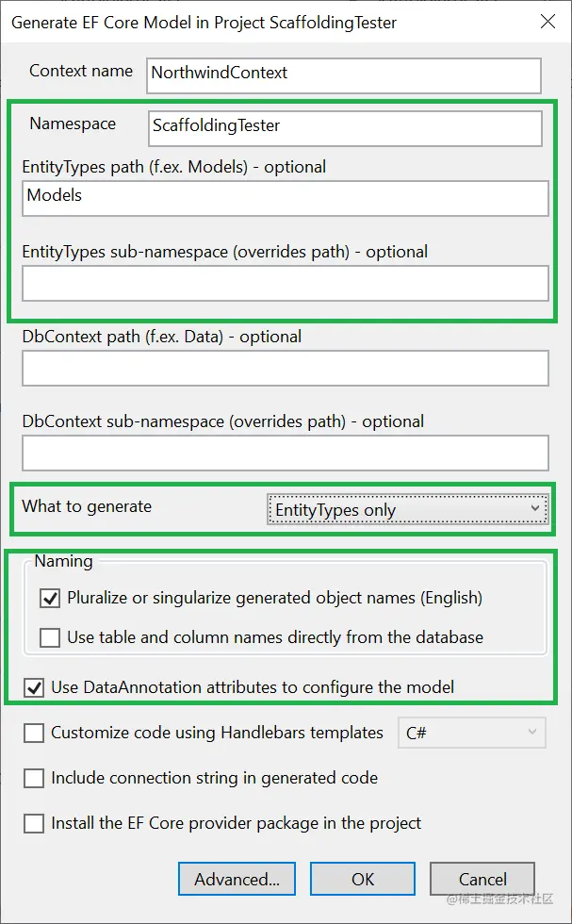Close the Generate EF Core Model dialog
This screenshot has height=924, width=572.
coord(548,22)
